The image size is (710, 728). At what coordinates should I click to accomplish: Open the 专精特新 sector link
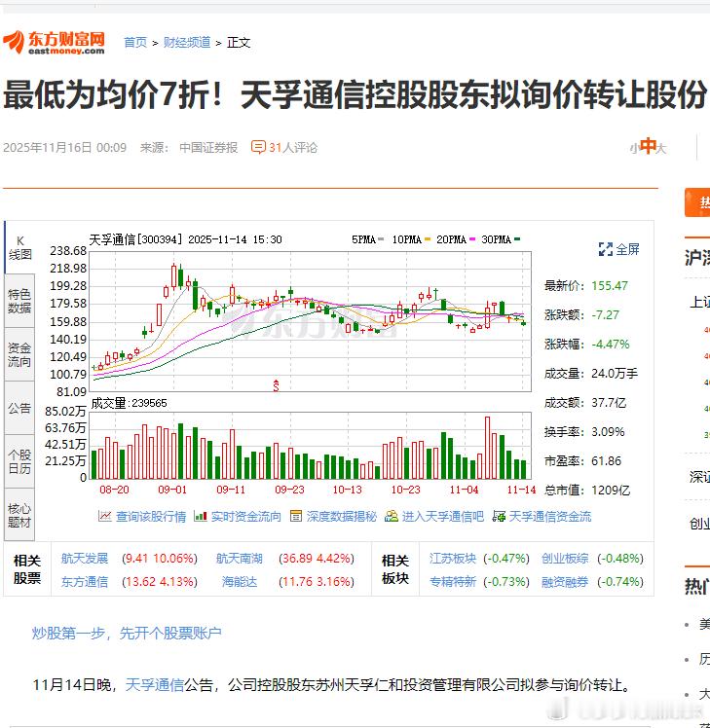453,582
